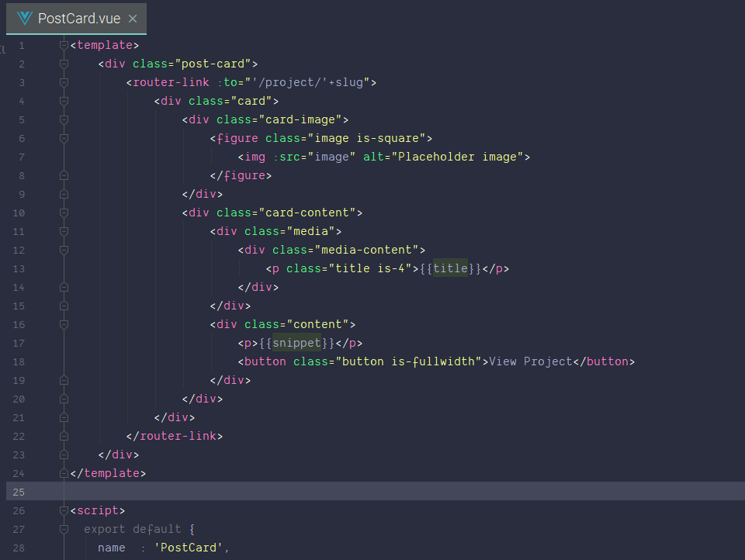Click line number 25 in the gutter

(x=19, y=492)
